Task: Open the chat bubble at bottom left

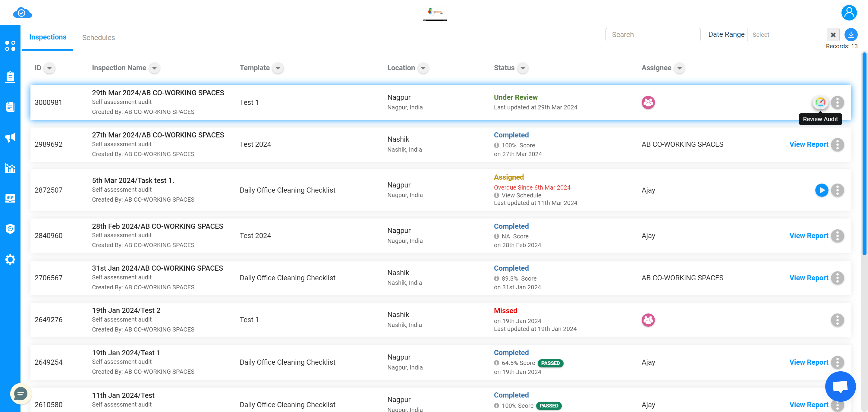Action: pyautogui.click(x=20, y=394)
